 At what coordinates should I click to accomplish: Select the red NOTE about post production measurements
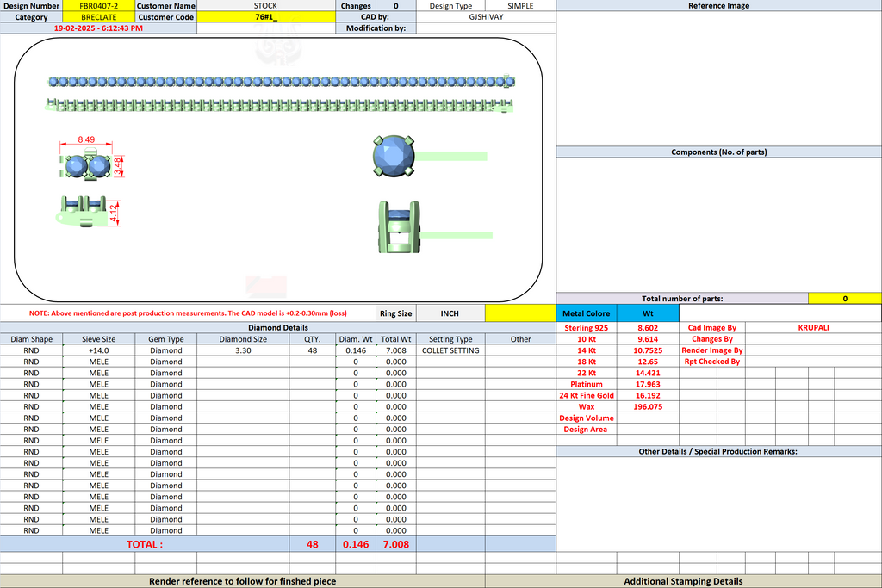[188, 313]
